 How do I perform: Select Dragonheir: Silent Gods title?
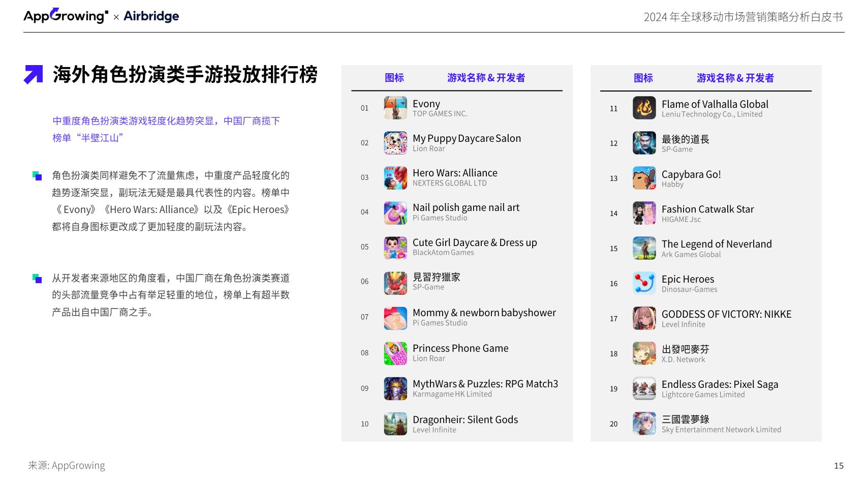[x=465, y=419]
